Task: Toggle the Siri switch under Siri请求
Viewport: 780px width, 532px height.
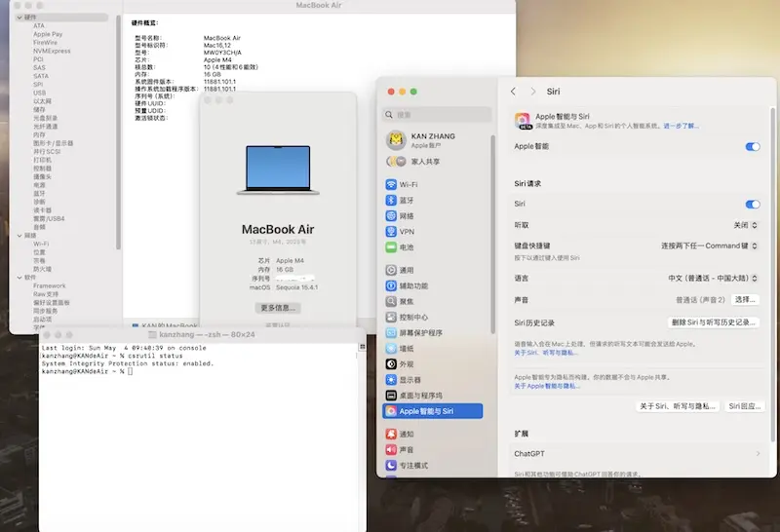Action: [753, 205]
